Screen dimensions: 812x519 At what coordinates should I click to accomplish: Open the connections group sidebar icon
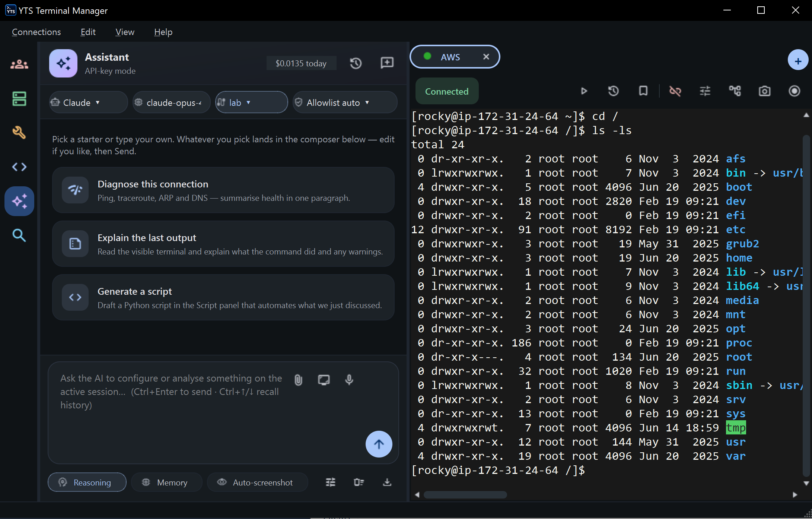(x=19, y=64)
